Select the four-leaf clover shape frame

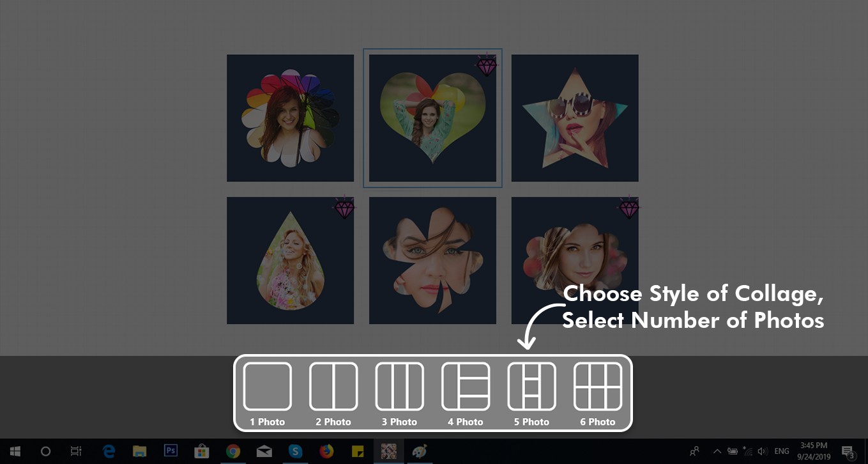coord(432,260)
